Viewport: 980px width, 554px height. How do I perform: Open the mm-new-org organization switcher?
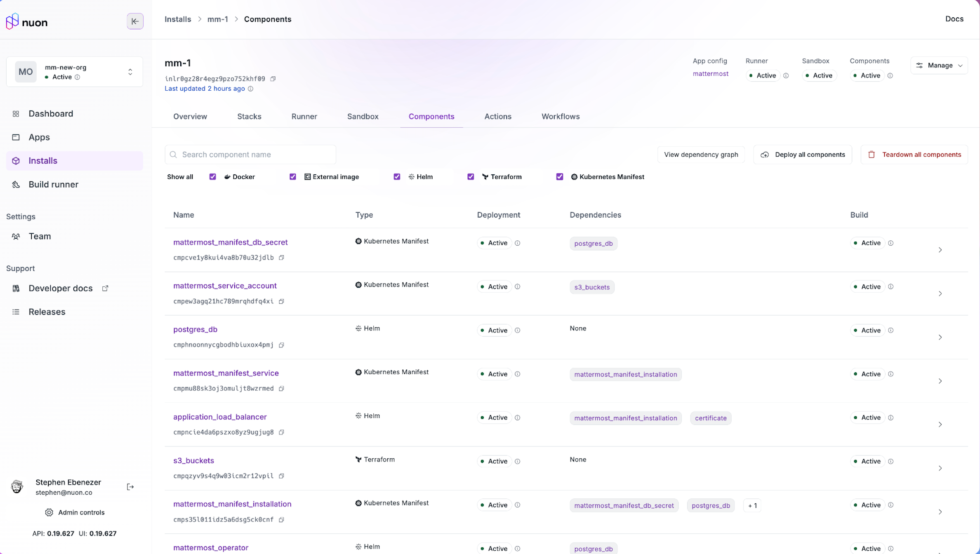(75, 72)
